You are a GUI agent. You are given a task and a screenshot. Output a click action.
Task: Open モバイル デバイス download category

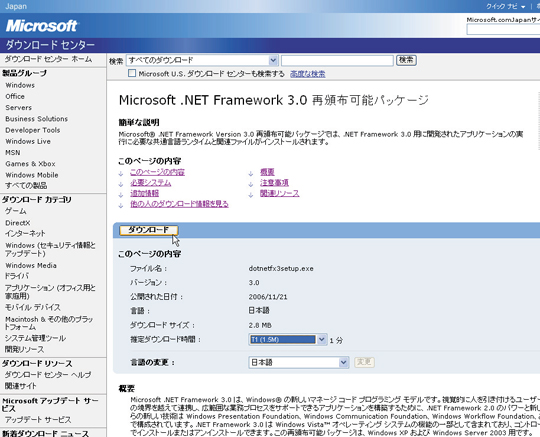[x=33, y=307]
